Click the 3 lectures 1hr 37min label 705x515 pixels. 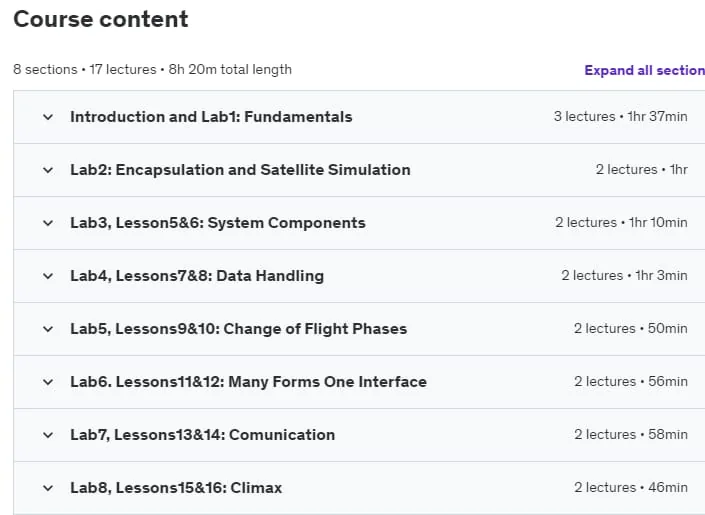click(x=620, y=116)
